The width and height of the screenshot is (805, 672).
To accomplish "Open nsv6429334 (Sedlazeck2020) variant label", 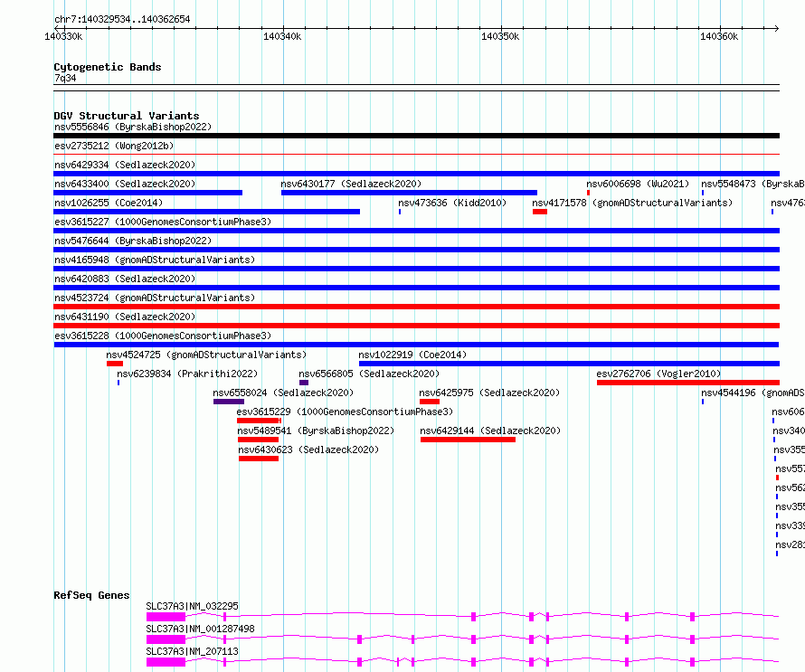I will pos(125,165).
